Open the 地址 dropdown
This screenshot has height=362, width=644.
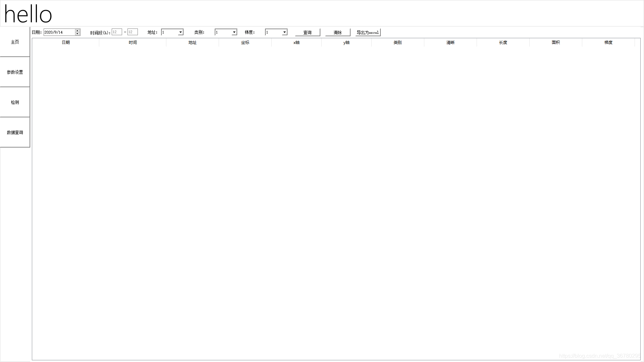(x=180, y=32)
